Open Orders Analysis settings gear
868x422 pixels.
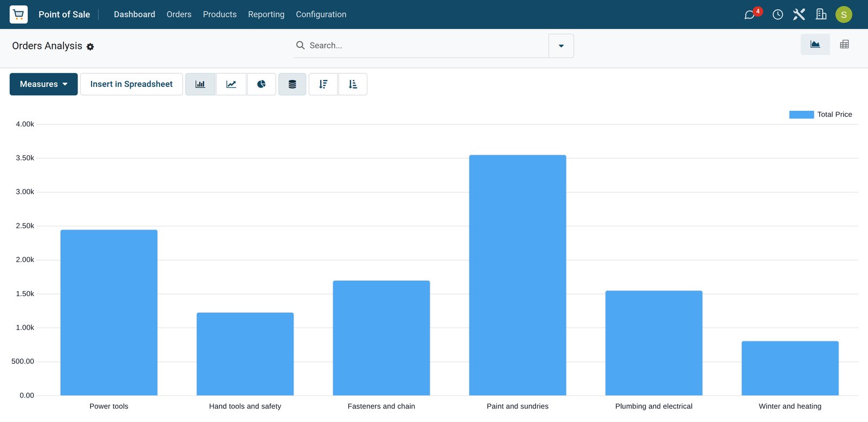(x=90, y=47)
